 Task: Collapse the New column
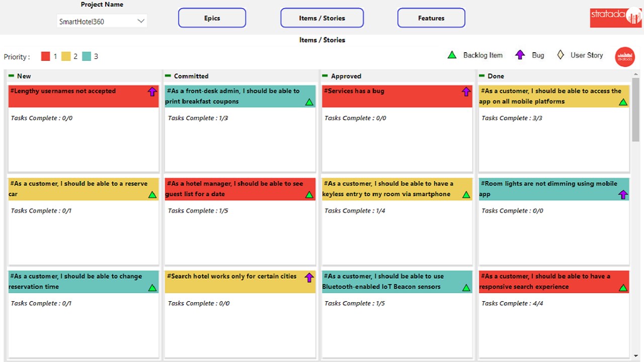[x=11, y=76]
